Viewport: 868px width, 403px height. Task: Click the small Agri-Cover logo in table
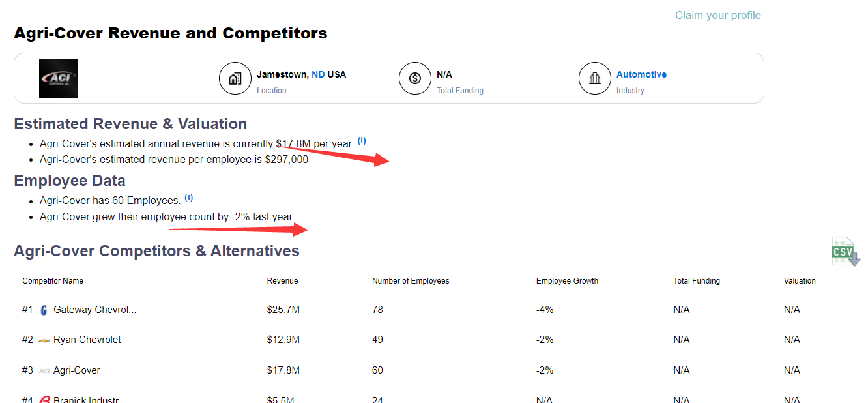click(x=44, y=370)
